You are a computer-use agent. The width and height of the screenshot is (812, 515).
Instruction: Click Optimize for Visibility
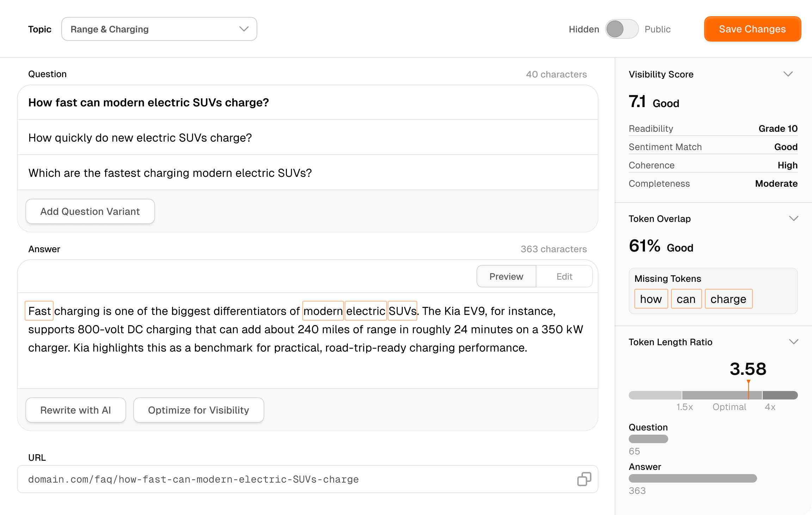198,410
